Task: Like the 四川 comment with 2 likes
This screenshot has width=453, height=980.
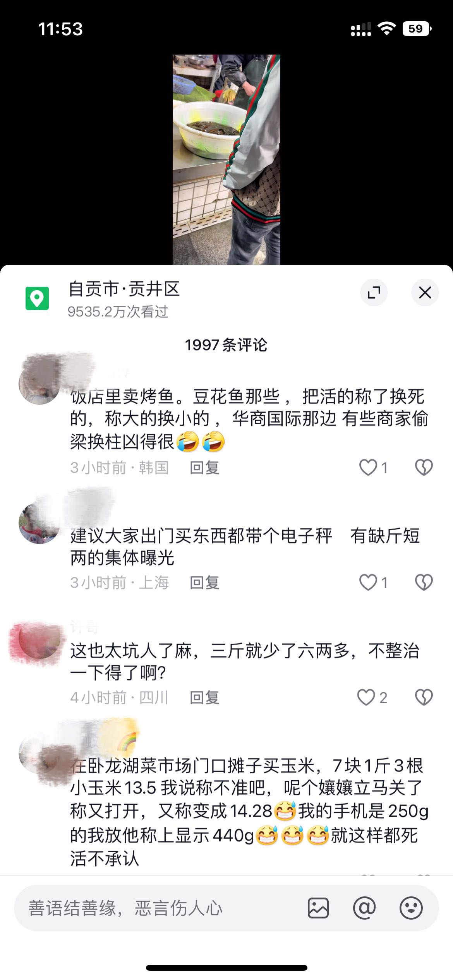Action: click(x=366, y=697)
